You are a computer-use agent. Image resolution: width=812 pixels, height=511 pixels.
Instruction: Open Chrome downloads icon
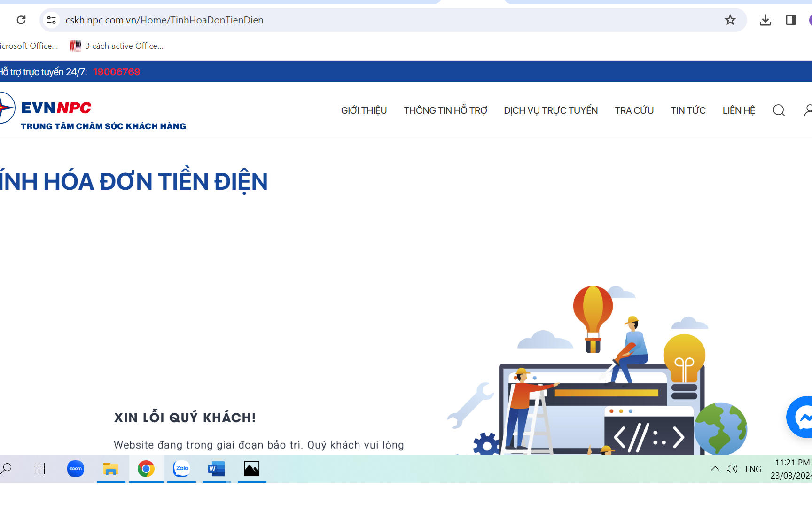(765, 20)
